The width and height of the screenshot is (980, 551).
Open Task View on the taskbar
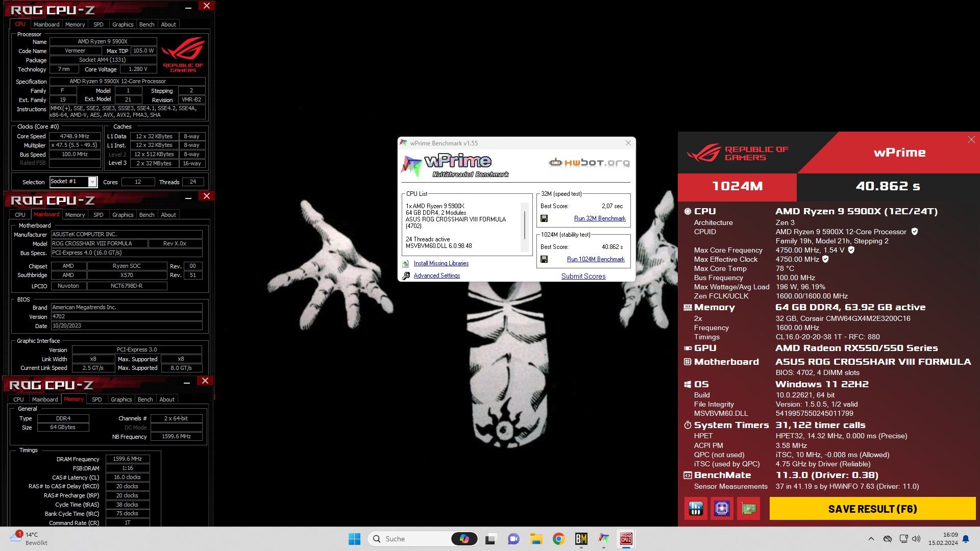pyautogui.click(x=491, y=539)
